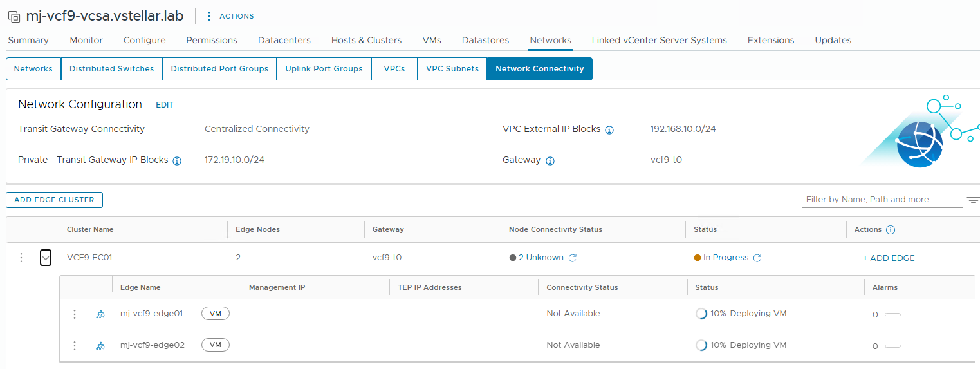Click the VPC External IP Blocks info icon
This screenshot has height=369, width=980.
[609, 130]
